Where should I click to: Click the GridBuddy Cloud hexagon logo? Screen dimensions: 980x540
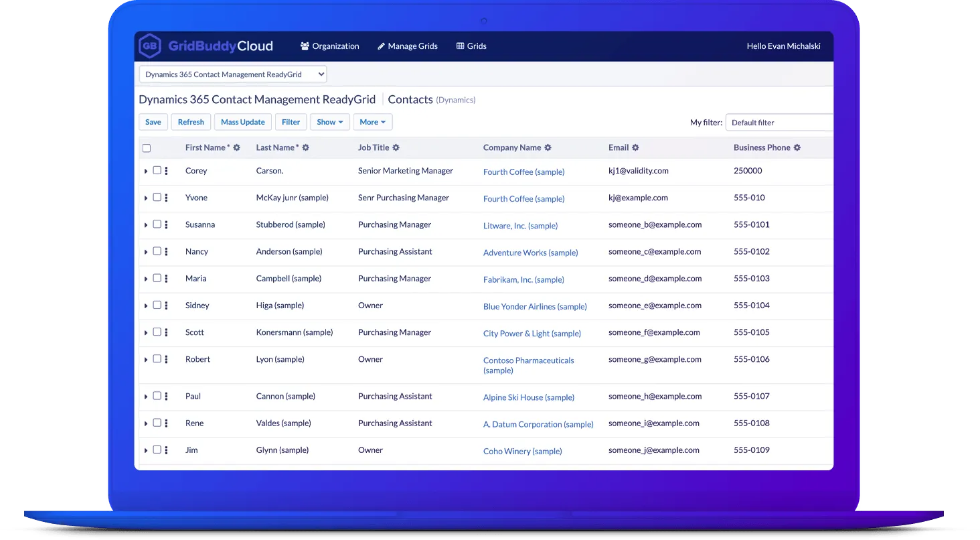point(149,46)
